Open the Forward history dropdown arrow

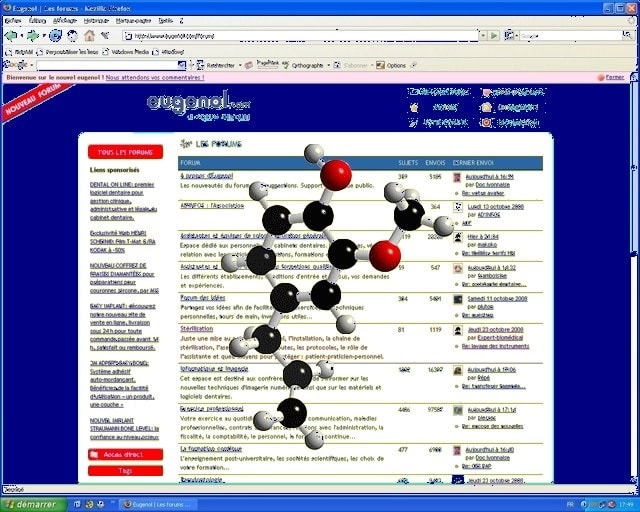[44, 36]
